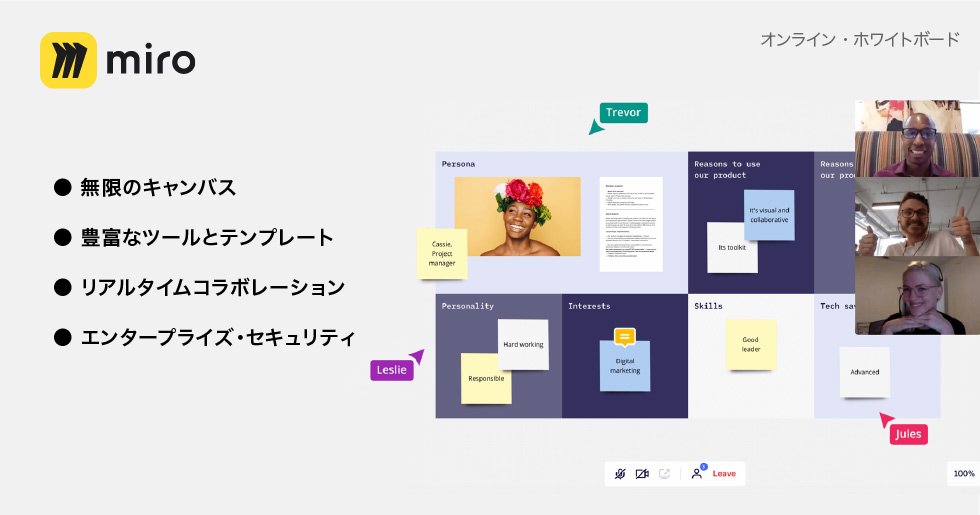Click the miro wordmark text
Screen dimensions: 980x515
[151, 60]
